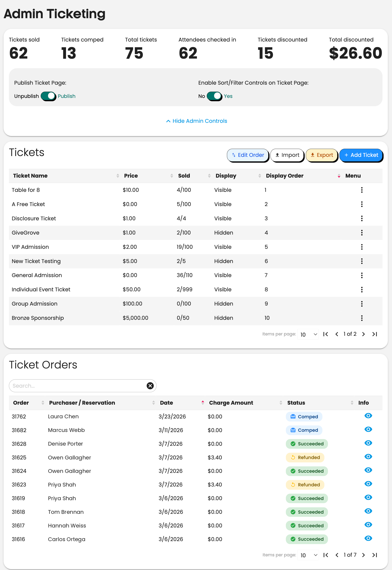View info for order 31762 Laura Chen
Viewport: 392px width, 570px height.
pyautogui.click(x=368, y=416)
